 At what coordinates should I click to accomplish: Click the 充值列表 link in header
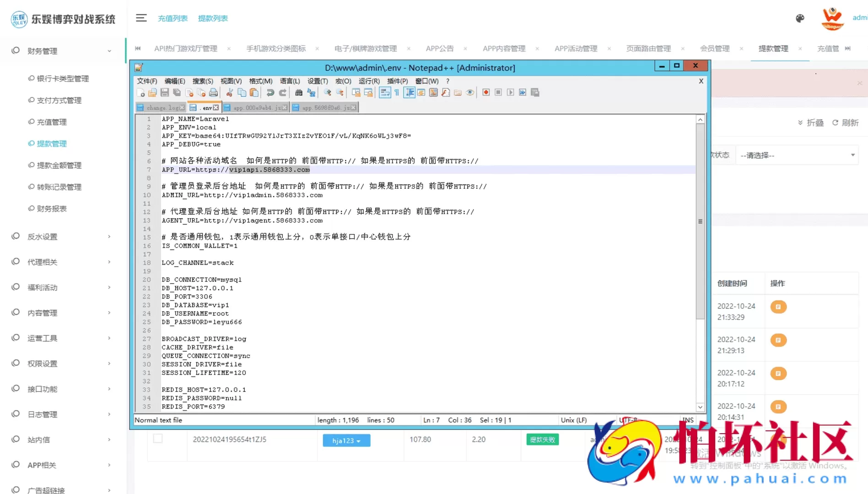(x=173, y=18)
